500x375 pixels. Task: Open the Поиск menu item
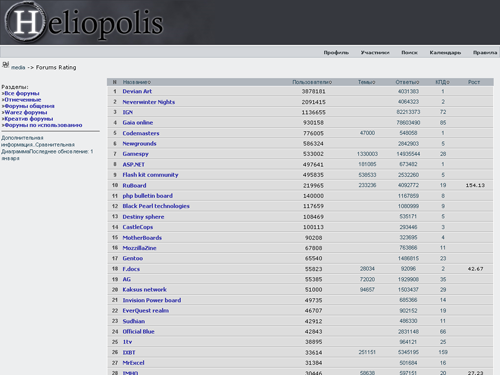tap(409, 53)
